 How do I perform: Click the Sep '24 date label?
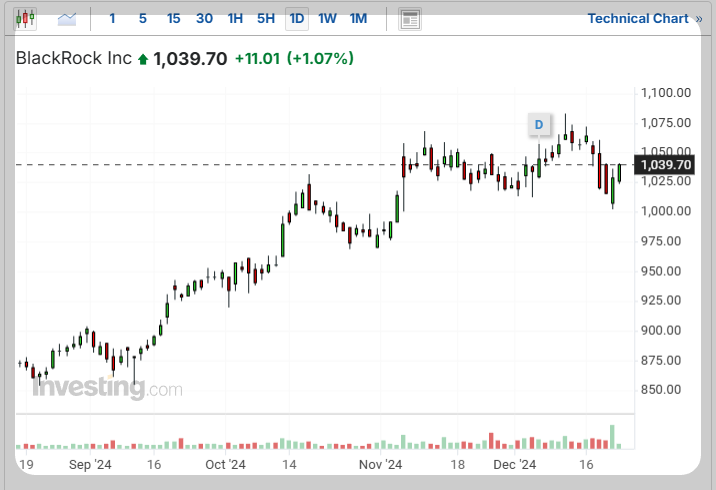click(x=90, y=465)
